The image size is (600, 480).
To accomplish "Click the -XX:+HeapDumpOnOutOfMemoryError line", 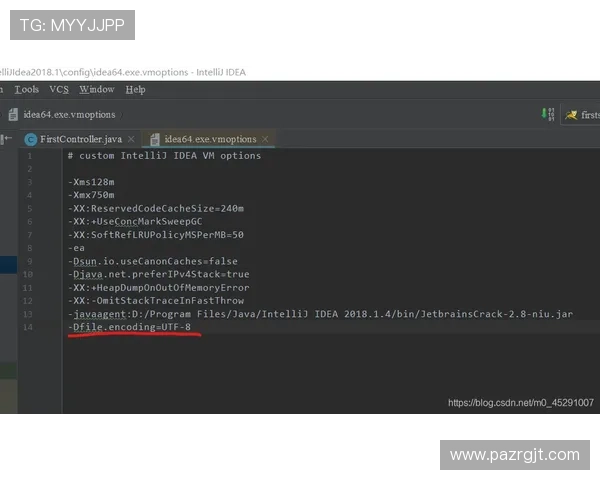I will 159,288.
